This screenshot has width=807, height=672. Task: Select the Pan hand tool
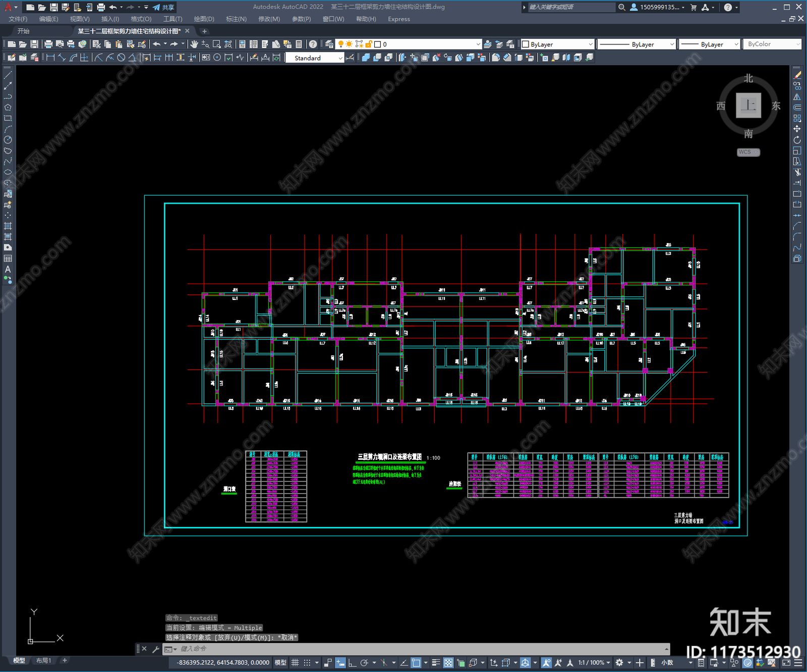[x=194, y=44]
